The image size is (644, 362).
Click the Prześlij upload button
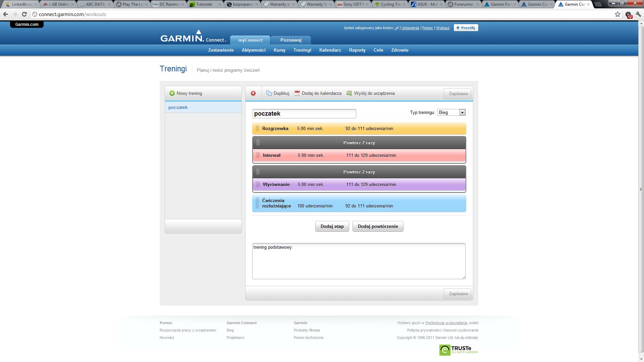(466, 28)
